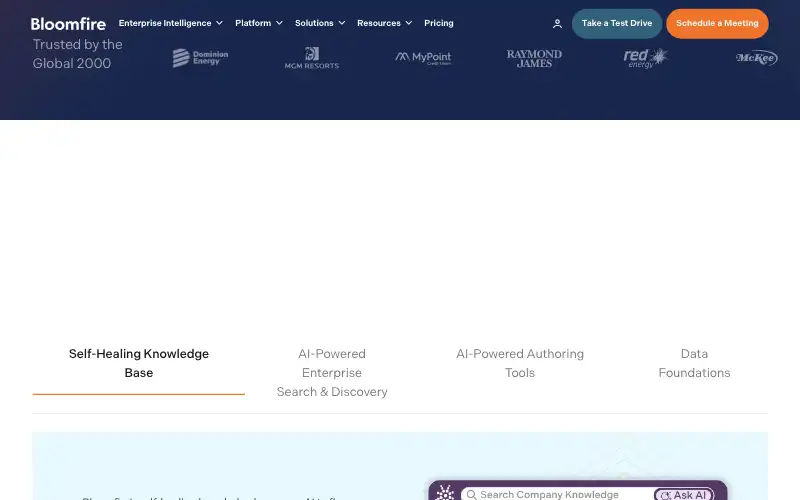Click Schedule a Meeting button
This screenshot has width=800, height=500.
point(717,23)
